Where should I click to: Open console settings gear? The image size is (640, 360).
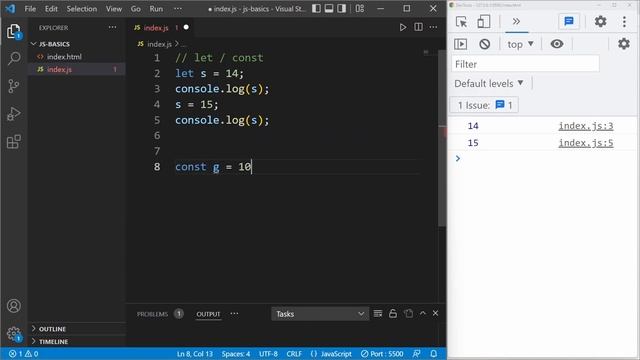click(624, 44)
